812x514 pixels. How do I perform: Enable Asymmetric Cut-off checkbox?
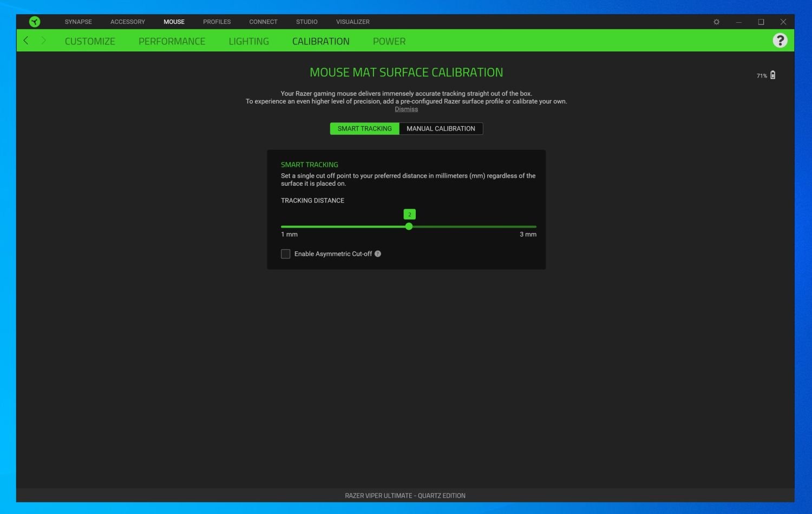click(x=286, y=254)
